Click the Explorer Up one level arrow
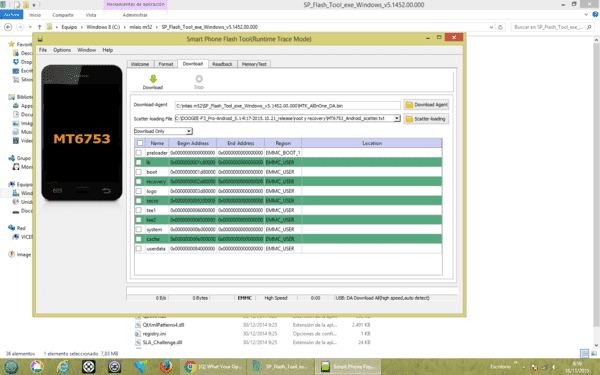 39,27
